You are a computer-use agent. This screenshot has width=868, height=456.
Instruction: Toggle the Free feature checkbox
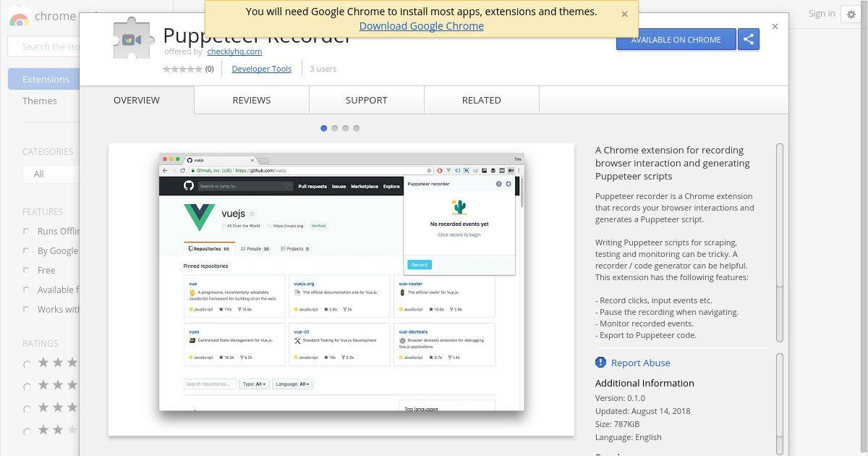click(26, 270)
